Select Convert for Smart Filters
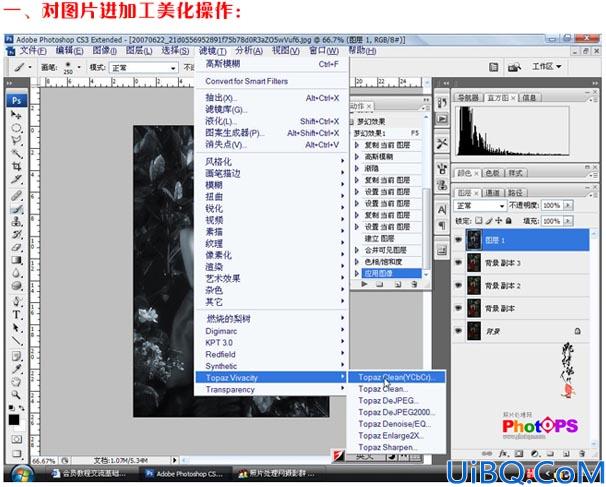 click(247, 81)
